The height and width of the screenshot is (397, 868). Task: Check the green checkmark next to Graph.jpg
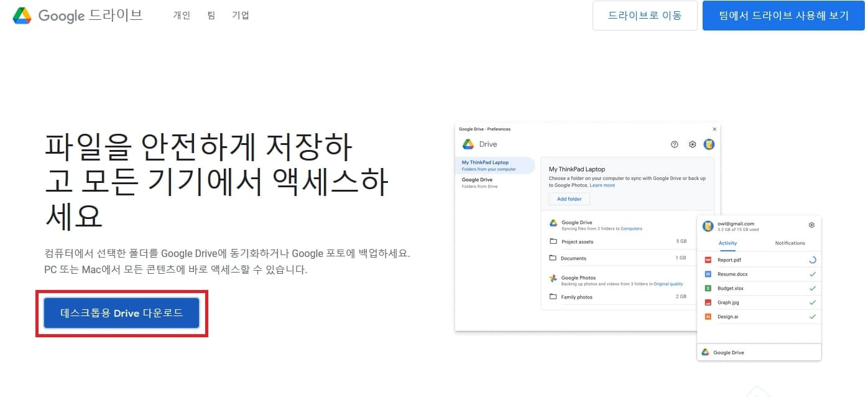[813, 302]
